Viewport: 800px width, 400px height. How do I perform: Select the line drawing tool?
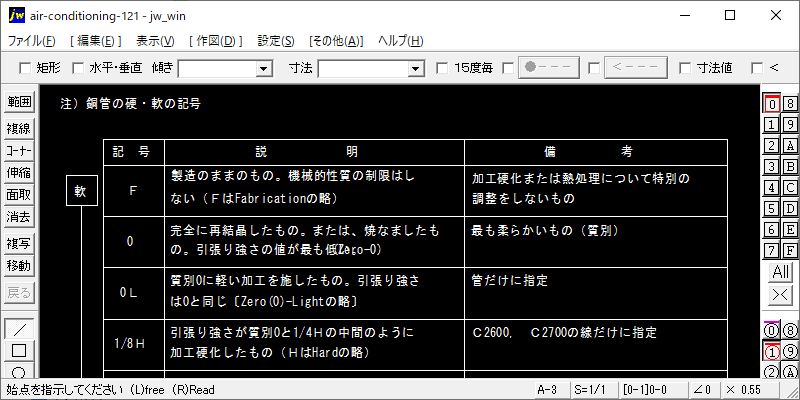(19, 329)
